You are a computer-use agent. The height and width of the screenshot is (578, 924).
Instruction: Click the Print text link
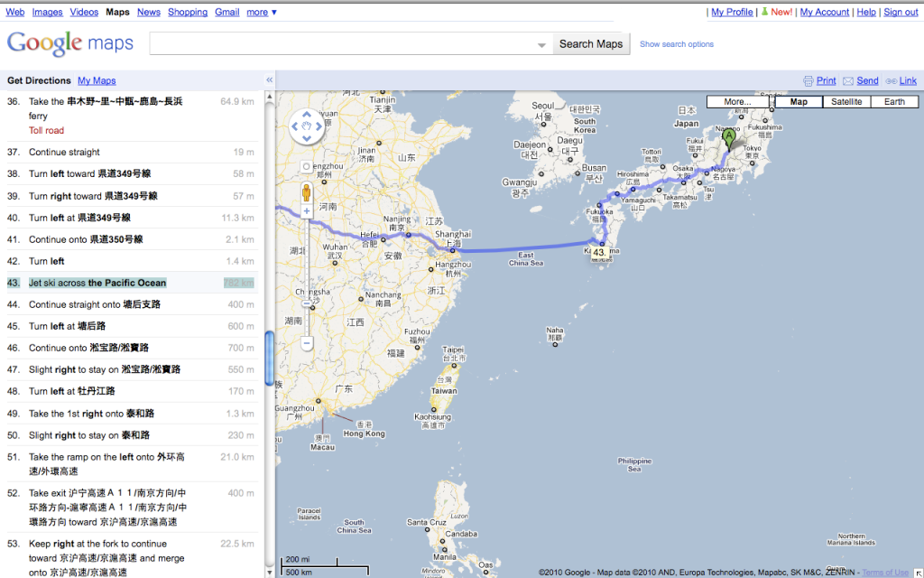pos(827,80)
